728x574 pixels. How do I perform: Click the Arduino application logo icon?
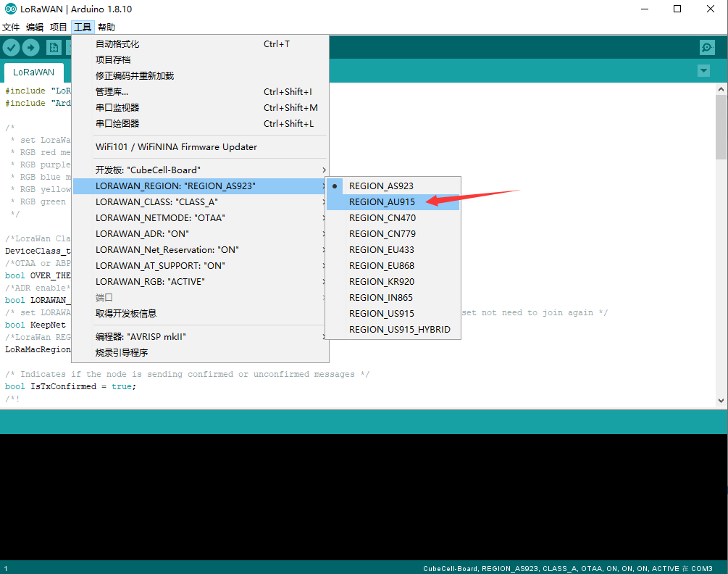10,9
